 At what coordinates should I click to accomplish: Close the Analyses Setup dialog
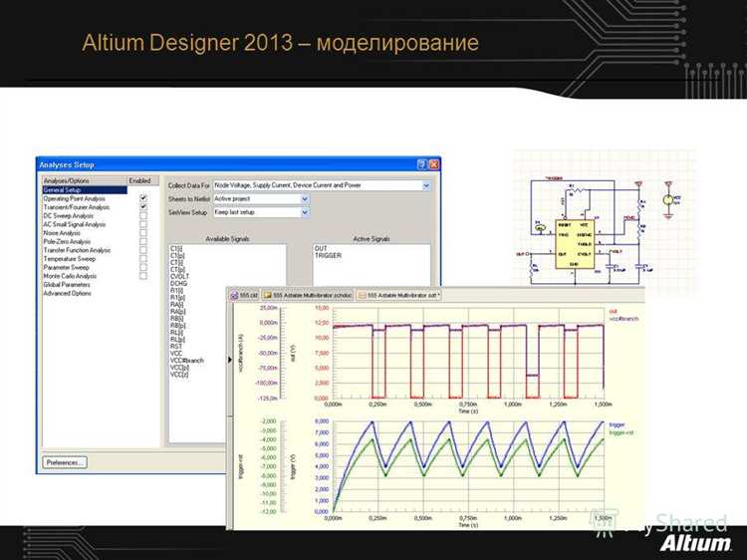(433, 164)
